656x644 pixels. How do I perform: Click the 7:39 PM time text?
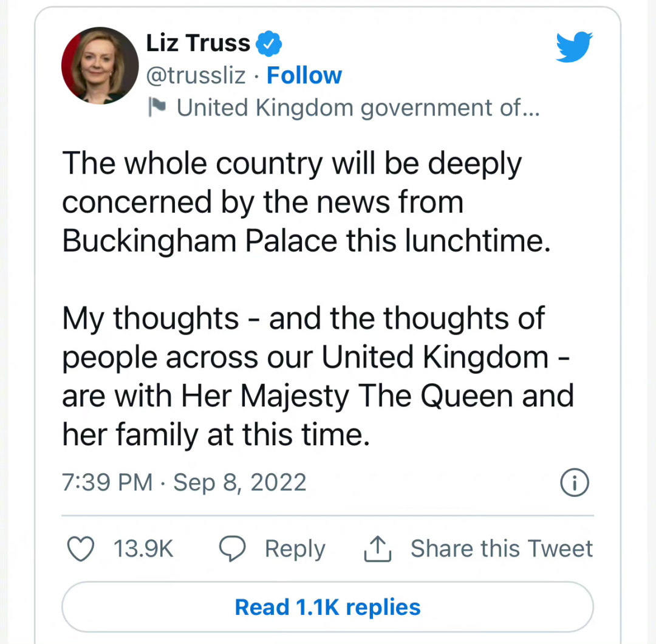point(107,482)
